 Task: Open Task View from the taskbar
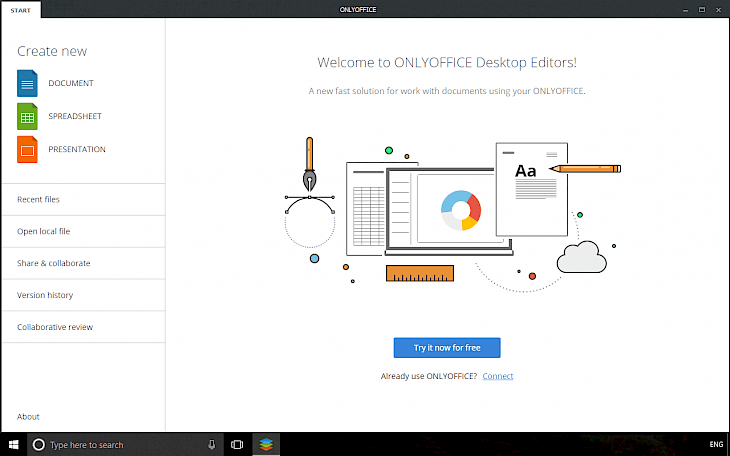pyautogui.click(x=237, y=444)
